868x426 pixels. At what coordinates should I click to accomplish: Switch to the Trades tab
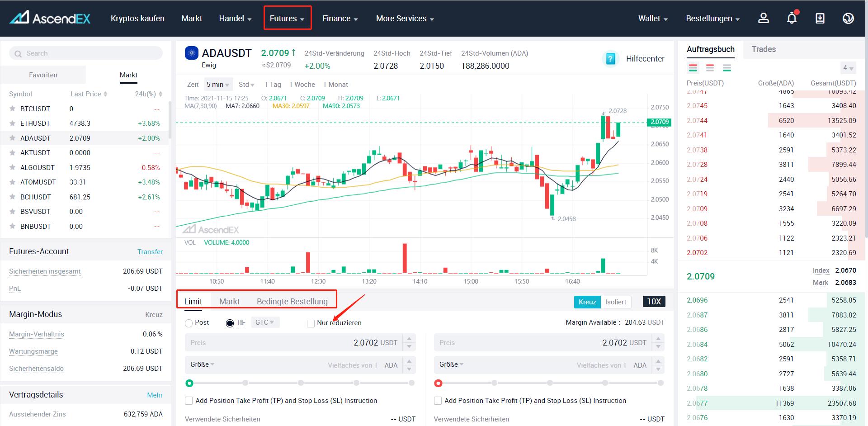pos(764,49)
